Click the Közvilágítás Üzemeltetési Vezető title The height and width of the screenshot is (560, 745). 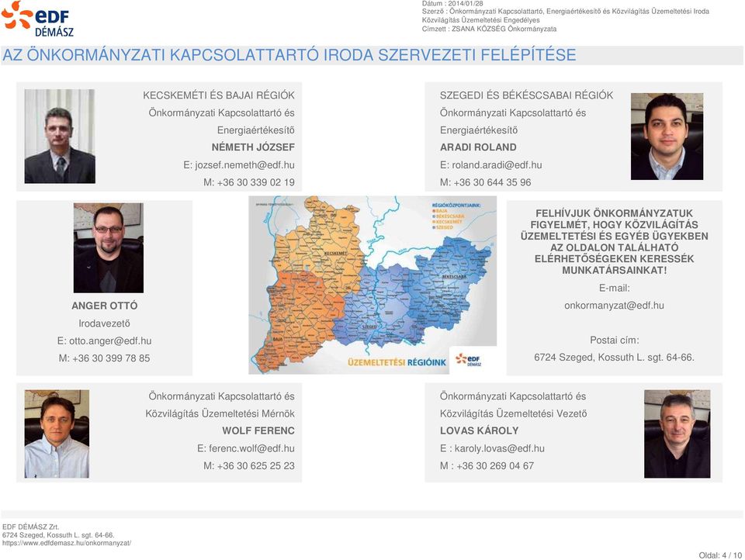[513, 413]
